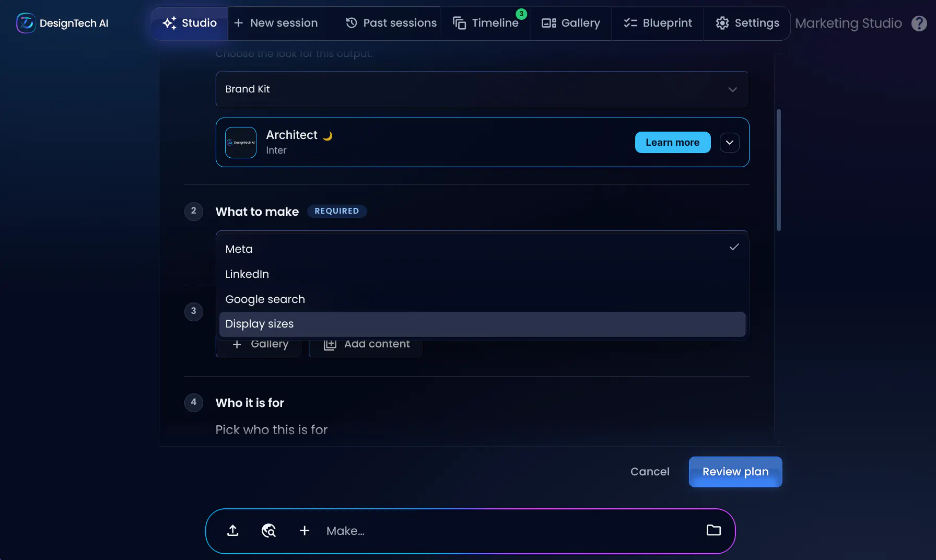The width and height of the screenshot is (936, 560).
Task: Click the web search globe icon
Action: coord(268,531)
